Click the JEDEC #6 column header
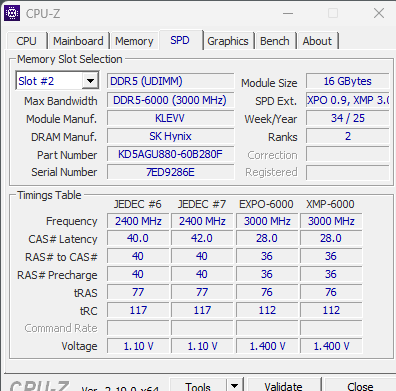This screenshot has width=396, height=391. pos(138,204)
